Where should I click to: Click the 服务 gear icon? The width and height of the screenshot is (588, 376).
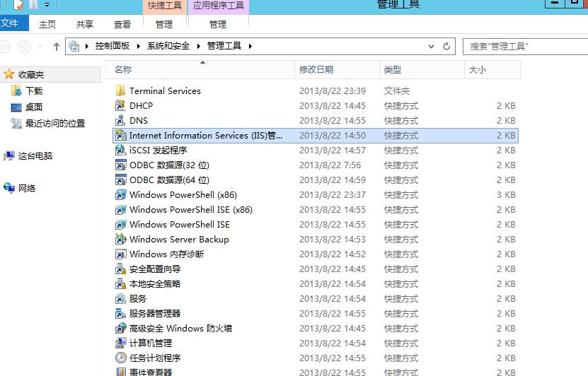(x=120, y=298)
